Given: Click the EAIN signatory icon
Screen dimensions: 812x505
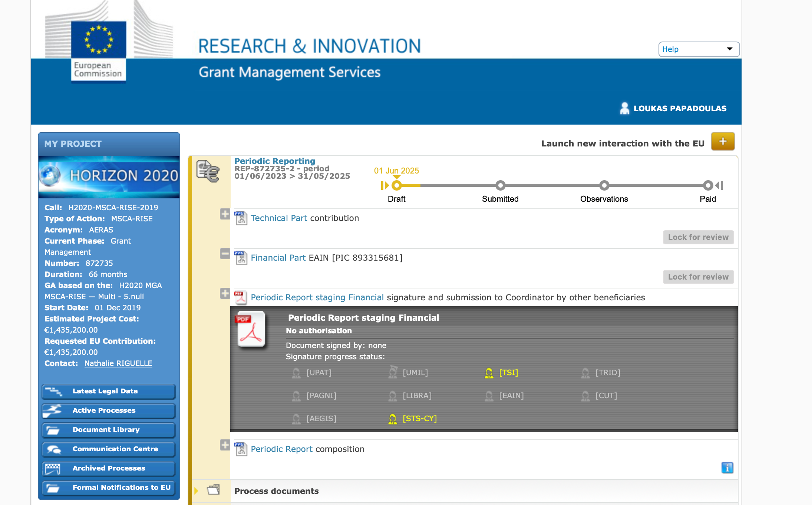Looking at the screenshot, I should pos(489,396).
